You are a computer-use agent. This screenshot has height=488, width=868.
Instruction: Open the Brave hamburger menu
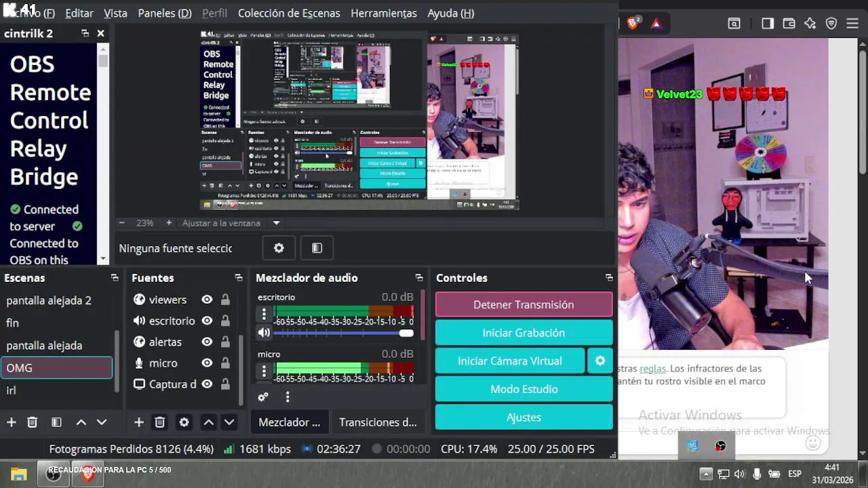tap(852, 23)
